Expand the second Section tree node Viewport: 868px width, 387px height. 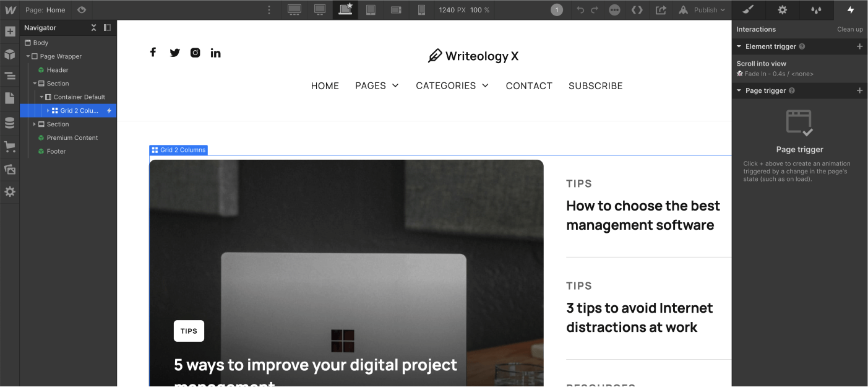tap(35, 124)
